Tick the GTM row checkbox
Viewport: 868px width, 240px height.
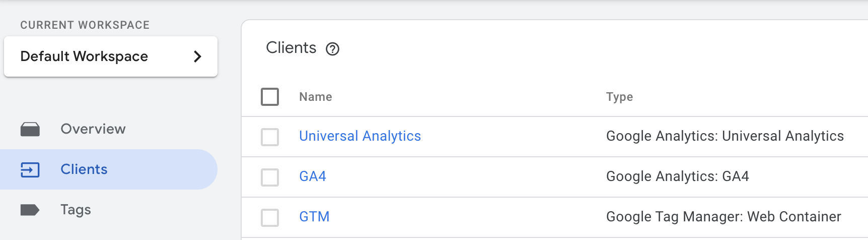[270, 217]
